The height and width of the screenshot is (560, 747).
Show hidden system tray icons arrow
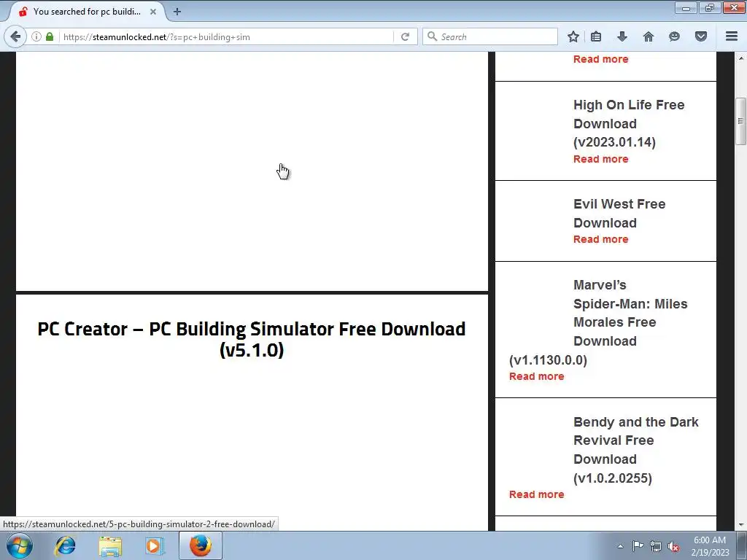[620, 546]
